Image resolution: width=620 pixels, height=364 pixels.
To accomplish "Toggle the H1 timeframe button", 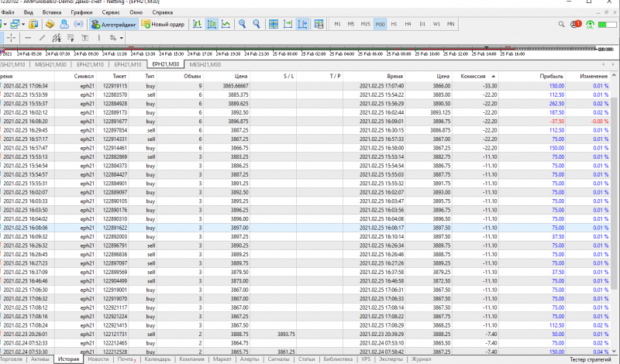I will coord(394,24).
